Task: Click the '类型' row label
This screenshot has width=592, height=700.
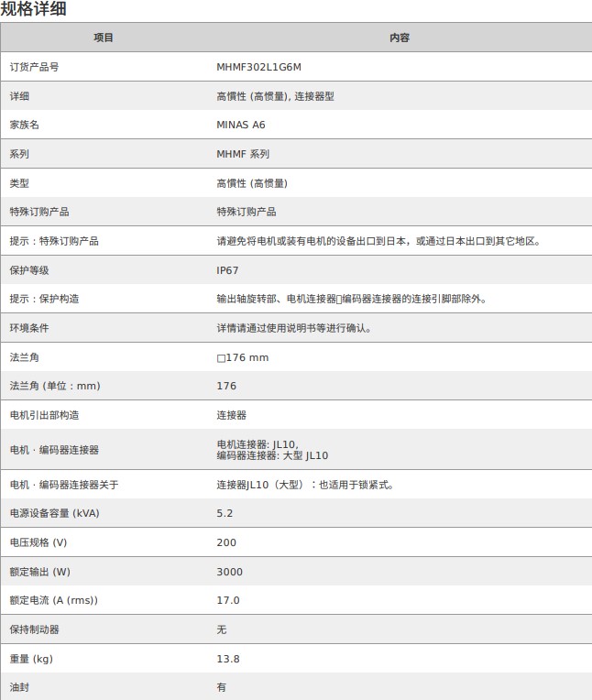Action: [x=19, y=183]
